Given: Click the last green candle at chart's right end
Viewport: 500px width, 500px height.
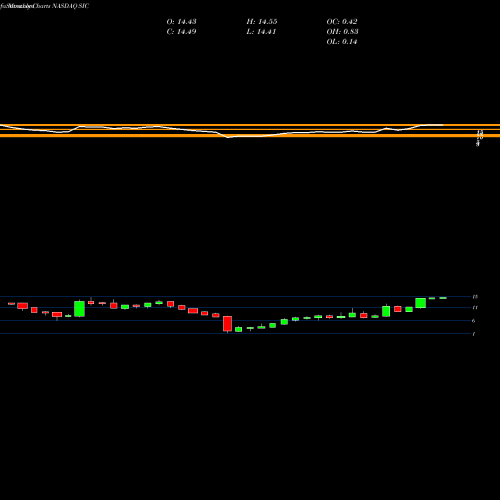Looking at the screenshot, I should [x=443, y=298].
